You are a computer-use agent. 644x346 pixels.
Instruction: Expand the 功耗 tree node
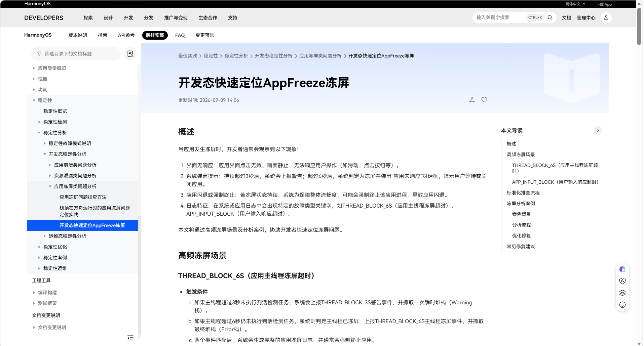coord(34,90)
